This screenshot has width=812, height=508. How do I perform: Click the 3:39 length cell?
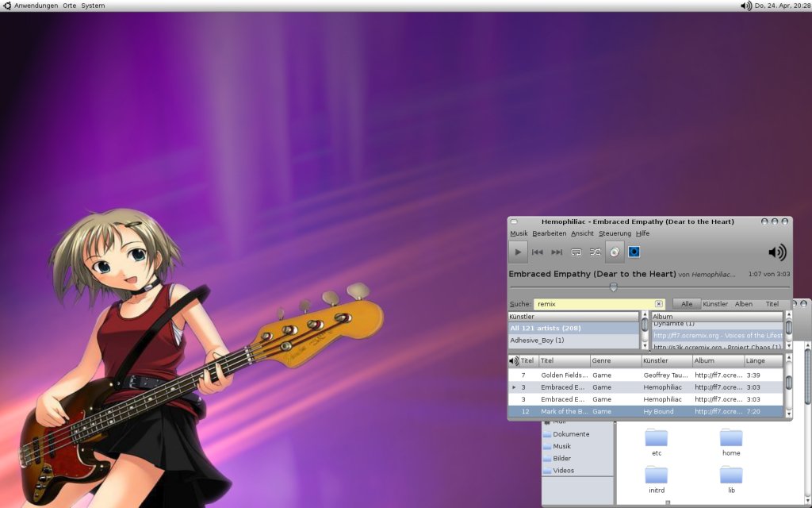pyautogui.click(x=753, y=375)
